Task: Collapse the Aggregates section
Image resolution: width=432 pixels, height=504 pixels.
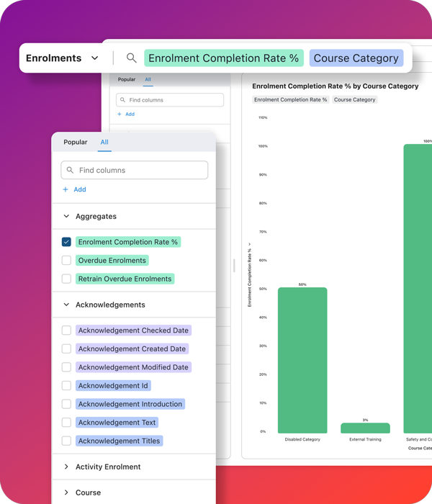Action: tap(67, 216)
